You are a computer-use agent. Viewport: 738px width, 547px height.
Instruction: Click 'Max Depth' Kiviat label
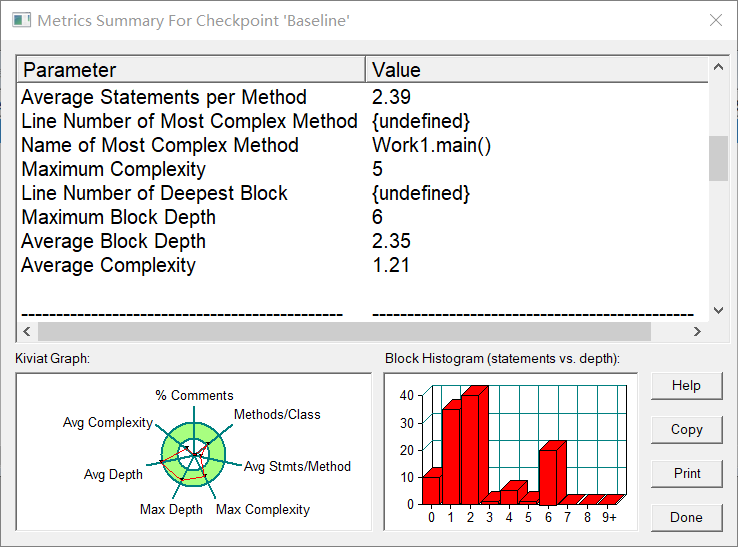click(171, 509)
